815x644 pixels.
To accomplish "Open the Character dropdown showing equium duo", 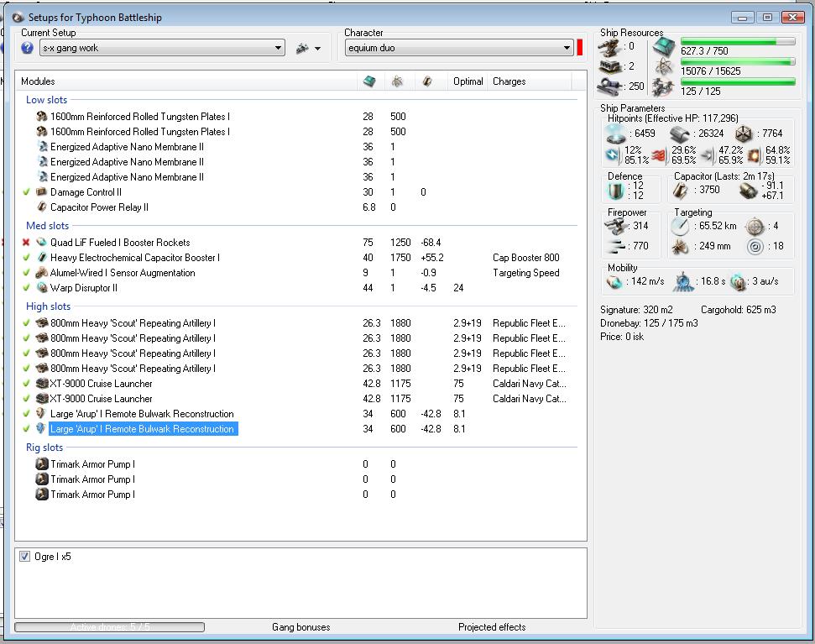I will pos(459,48).
